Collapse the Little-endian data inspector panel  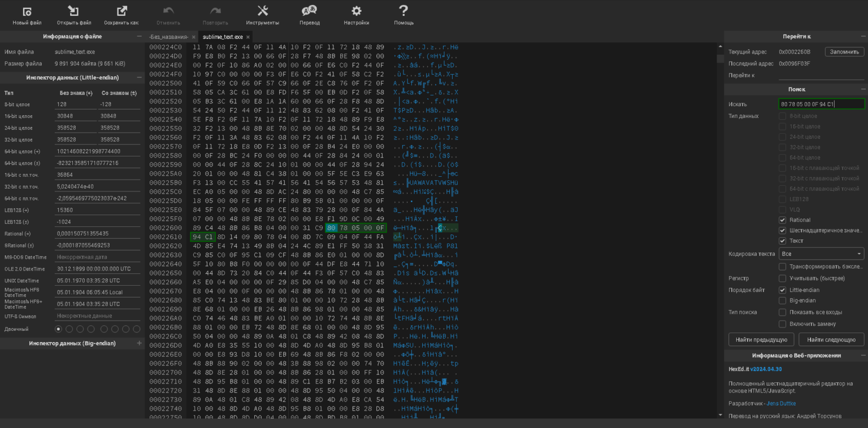click(x=139, y=77)
